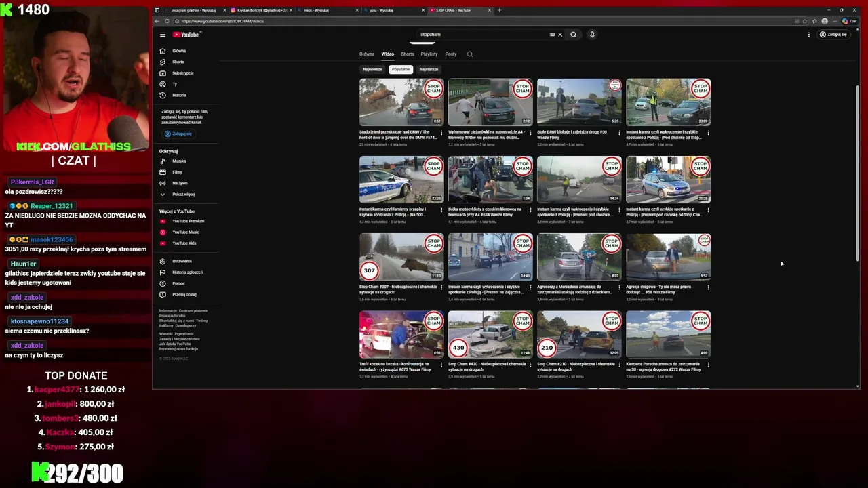Viewport: 868px width, 488px height.
Task: Open a new browser tab with plus
Action: click(x=500, y=10)
